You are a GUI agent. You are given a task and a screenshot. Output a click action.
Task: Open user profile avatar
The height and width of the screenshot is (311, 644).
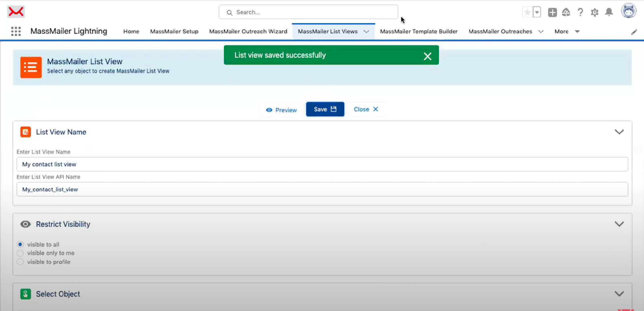pos(629,11)
